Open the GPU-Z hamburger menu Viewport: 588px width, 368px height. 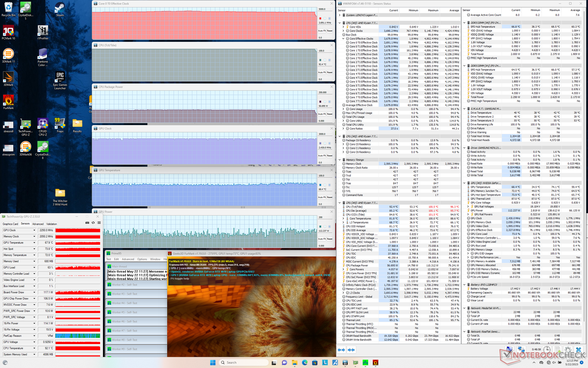[x=99, y=223]
